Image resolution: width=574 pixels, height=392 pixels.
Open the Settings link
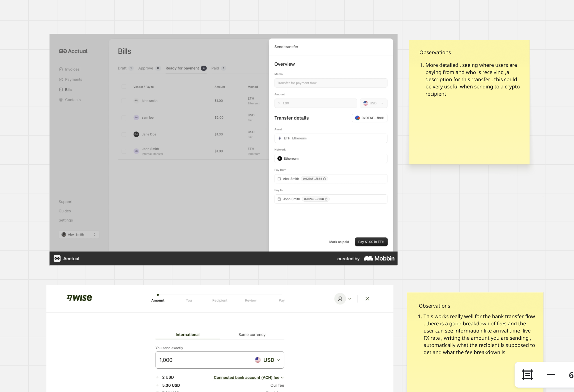[66, 220]
